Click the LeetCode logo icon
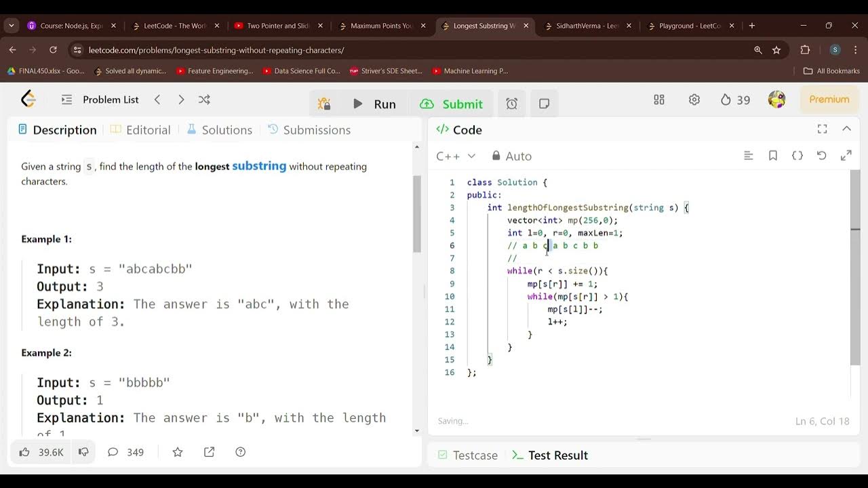This screenshot has height=488, width=868. point(28,100)
